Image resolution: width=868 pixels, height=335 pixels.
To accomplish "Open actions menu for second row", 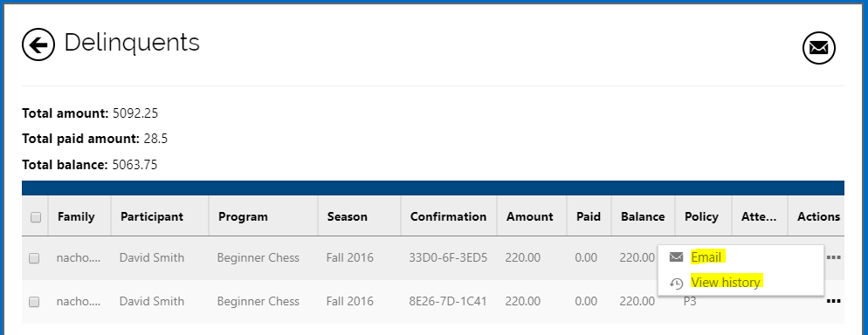I will (x=833, y=301).
